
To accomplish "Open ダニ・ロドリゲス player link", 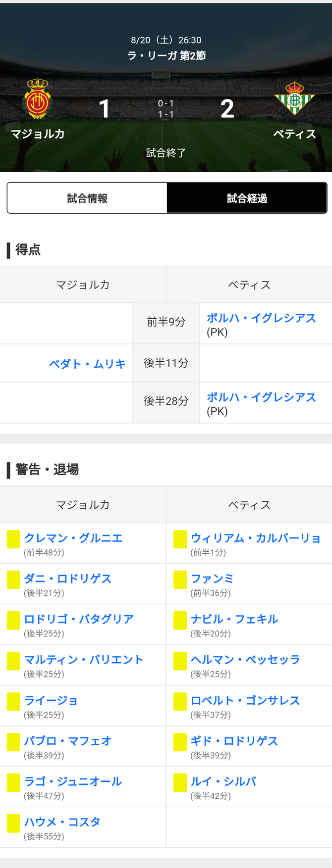I will [68, 579].
